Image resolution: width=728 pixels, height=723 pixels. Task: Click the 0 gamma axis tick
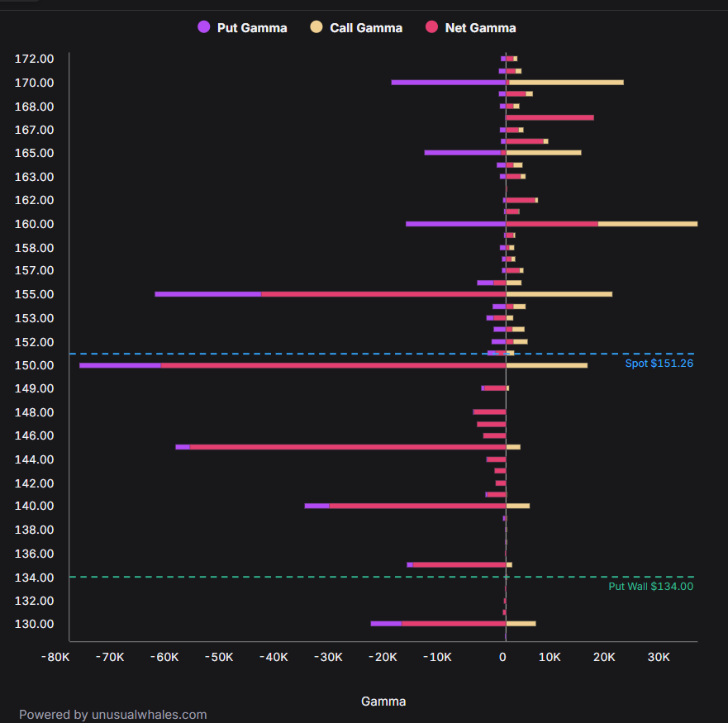[x=502, y=657]
